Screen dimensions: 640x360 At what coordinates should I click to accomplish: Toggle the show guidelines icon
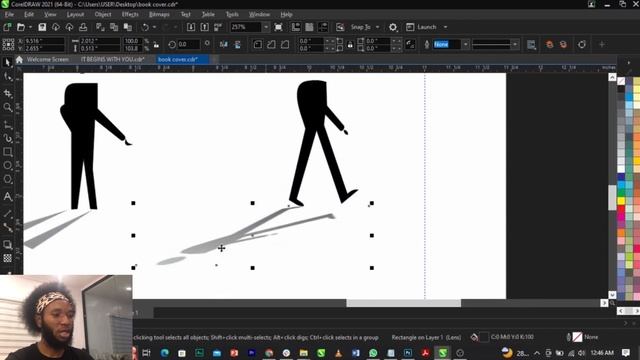click(x=323, y=27)
